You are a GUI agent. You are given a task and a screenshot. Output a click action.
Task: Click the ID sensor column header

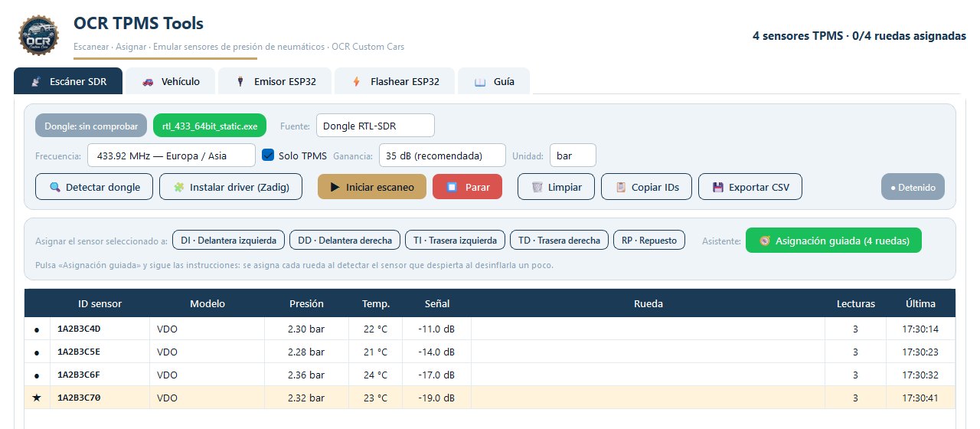click(100, 304)
